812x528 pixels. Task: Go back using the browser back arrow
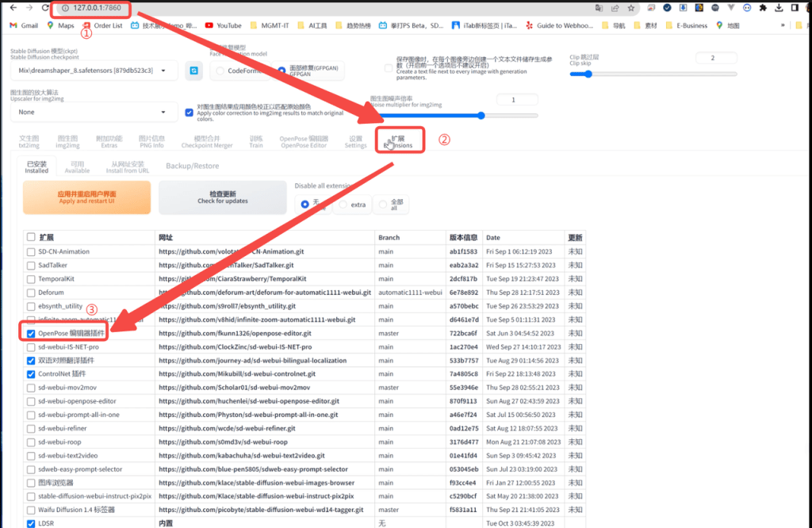(13, 8)
